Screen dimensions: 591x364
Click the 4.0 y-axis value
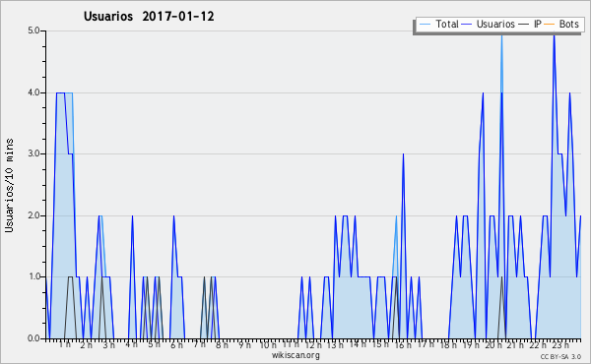(x=33, y=92)
